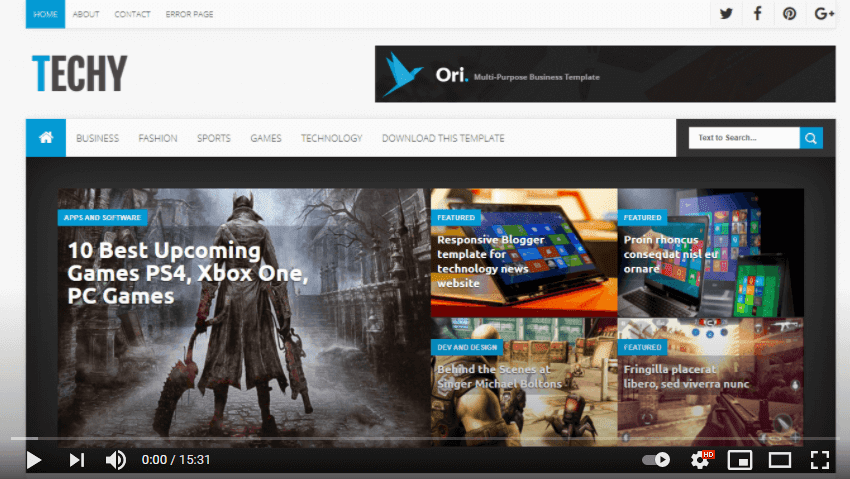Toggle the autoplay switch
The width and height of the screenshot is (850, 479).
(x=656, y=460)
